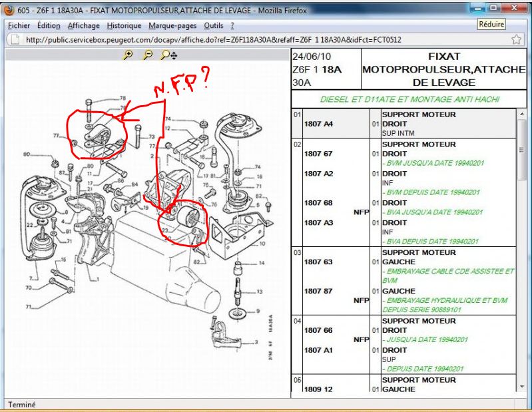Click the date 24/06/10
Screen dimensions: 532x412
[312, 57]
